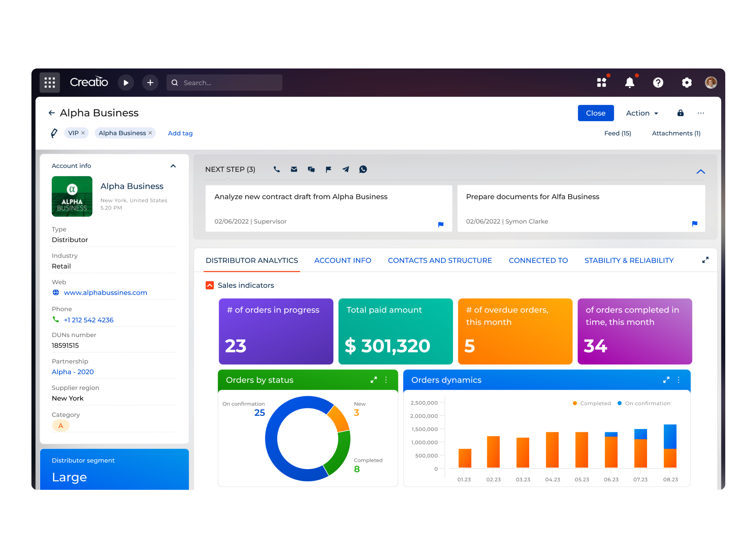Remove the VIP tag
Image resolution: width=756 pixels, height=559 pixels.
(x=83, y=133)
